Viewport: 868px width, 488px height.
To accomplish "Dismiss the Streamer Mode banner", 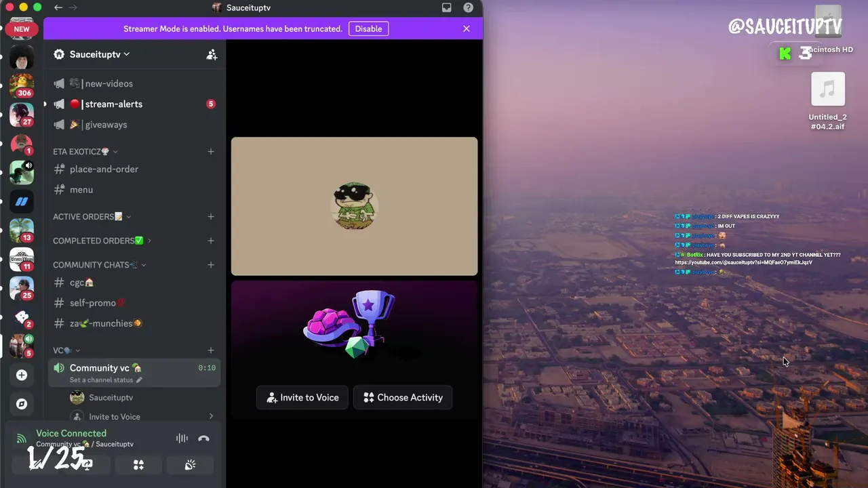I will (467, 28).
